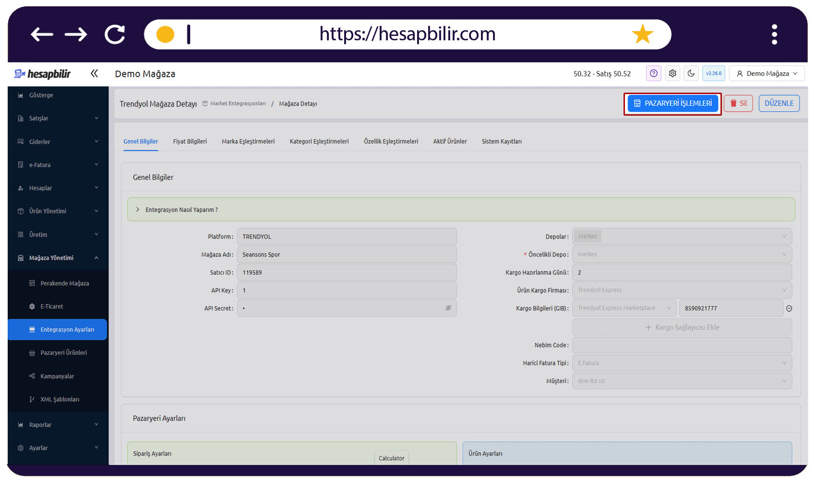The width and height of the screenshot is (816, 504).
Task: Open Ürün Kargo Firması dropdown
Action: 682,290
